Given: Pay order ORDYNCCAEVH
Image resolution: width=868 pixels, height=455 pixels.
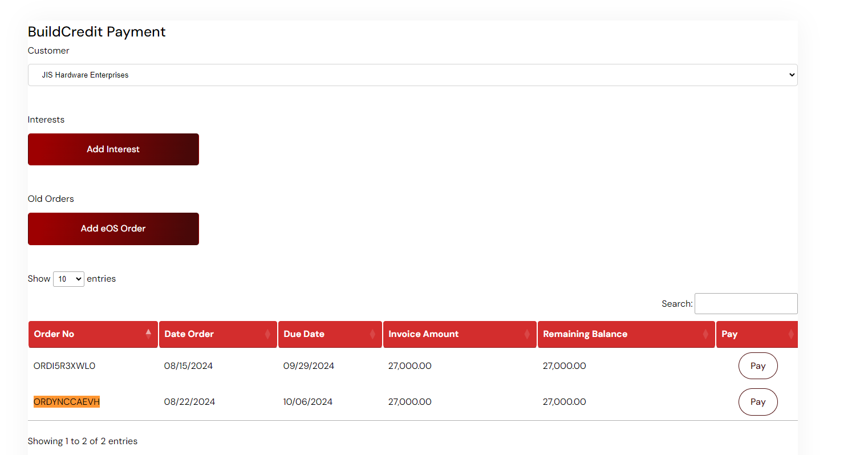Looking at the screenshot, I should 757,402.
